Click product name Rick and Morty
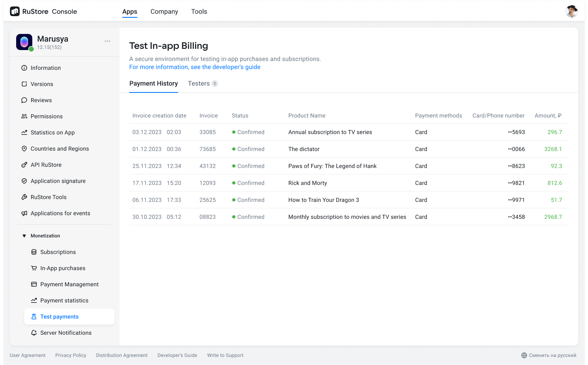This screenshot has width=588, height=365. coord(308,183)
